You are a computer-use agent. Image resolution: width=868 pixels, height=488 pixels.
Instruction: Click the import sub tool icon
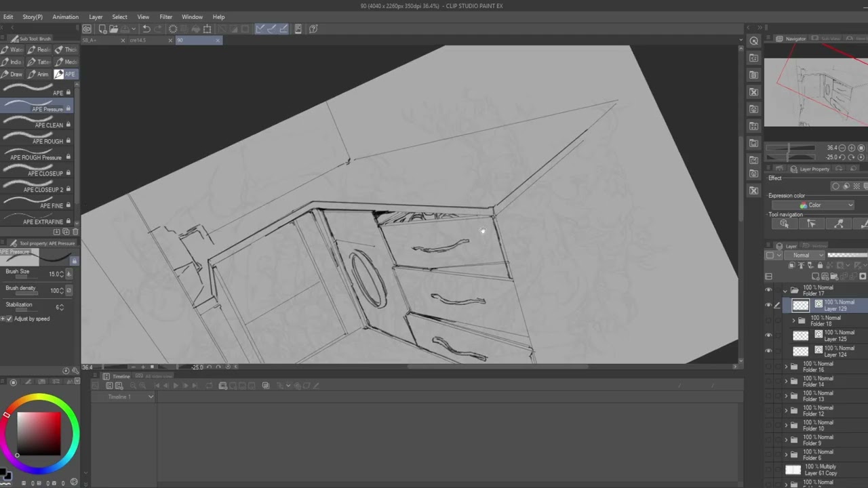click(57, 232)
